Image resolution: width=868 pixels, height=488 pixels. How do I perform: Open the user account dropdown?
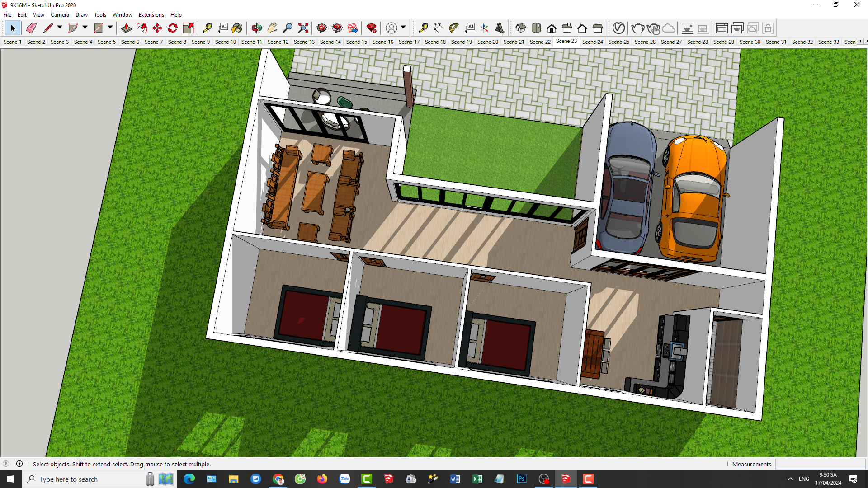[403, 28]
